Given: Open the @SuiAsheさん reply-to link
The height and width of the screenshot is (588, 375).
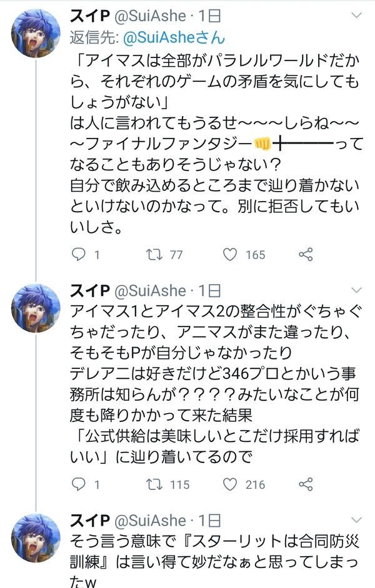Looking at the screenshot, I should click(x=174, y=37).
